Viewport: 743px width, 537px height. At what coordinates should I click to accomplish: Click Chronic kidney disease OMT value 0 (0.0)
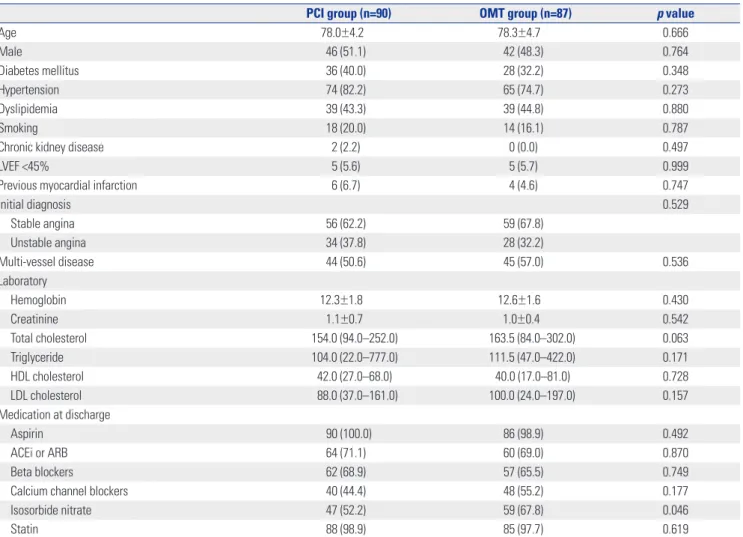pos(523,147)
